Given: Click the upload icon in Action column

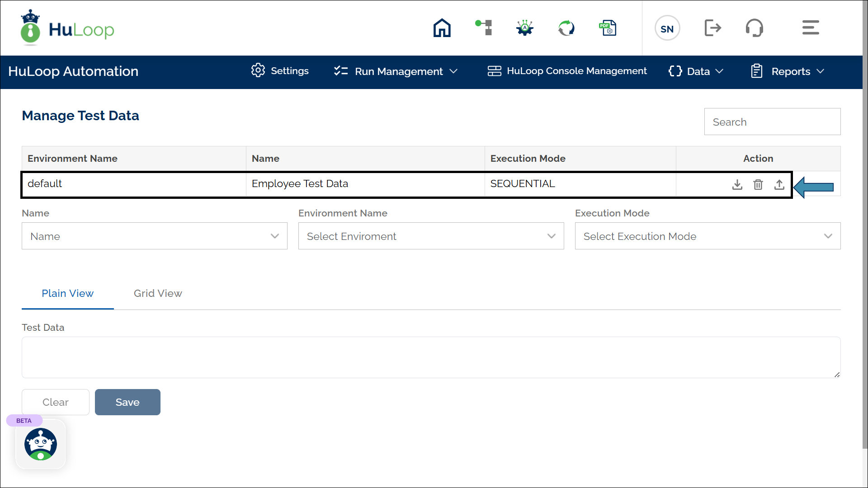Looking at the screenshot, I should click(779, 184).
